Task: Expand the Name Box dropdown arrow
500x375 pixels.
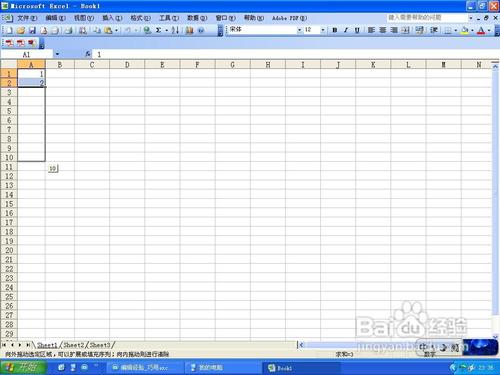Action: pyautogui.click(x=57, y=54)
